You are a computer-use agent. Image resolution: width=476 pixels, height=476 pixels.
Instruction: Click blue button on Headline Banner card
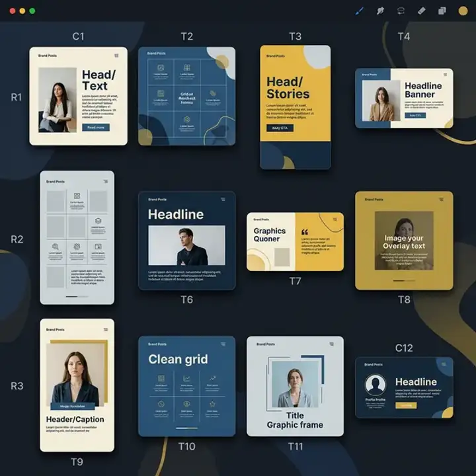click(415, 115)
